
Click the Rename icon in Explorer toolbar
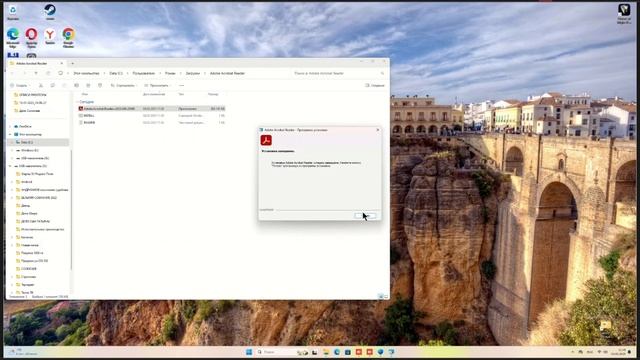76,85
